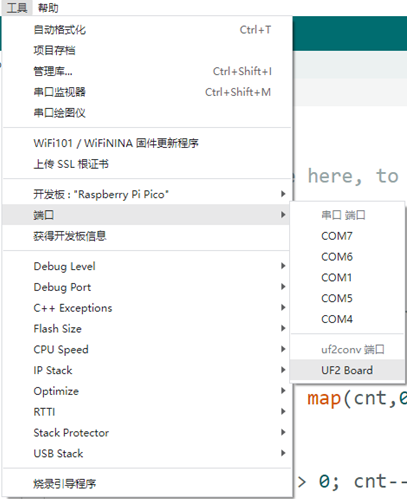The height and width of the screenshot is (499, 407).
Task: Select 上传 SSL 根证书 entry
Action: click(x=147, y=164)
